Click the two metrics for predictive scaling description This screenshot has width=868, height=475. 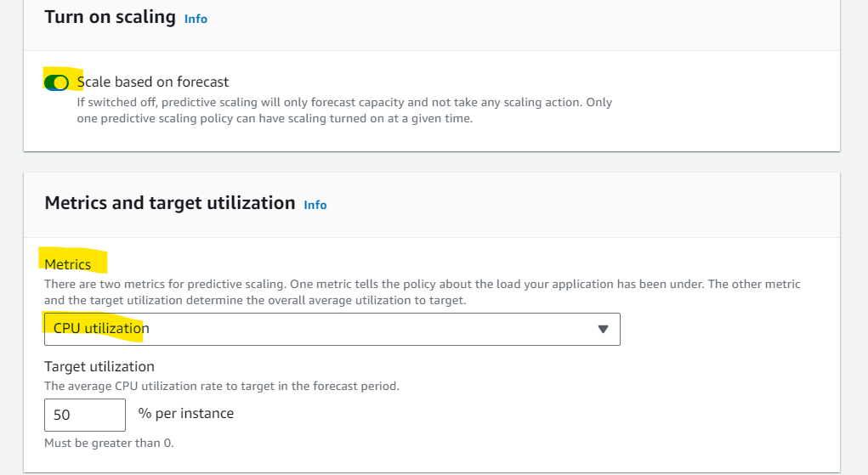(423, 284)
